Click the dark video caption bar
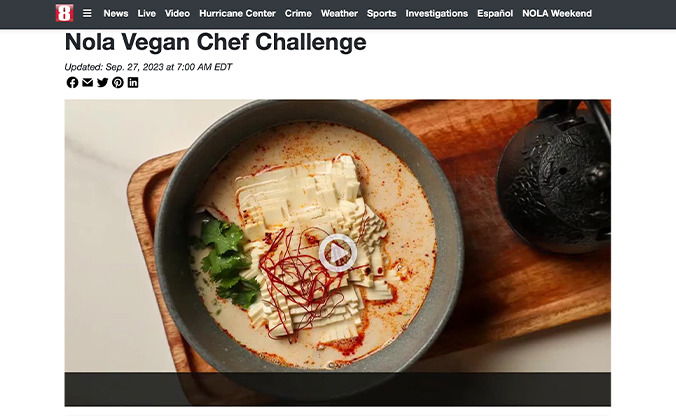The height and width of the screenshot is (416, 676). [338, 389]
